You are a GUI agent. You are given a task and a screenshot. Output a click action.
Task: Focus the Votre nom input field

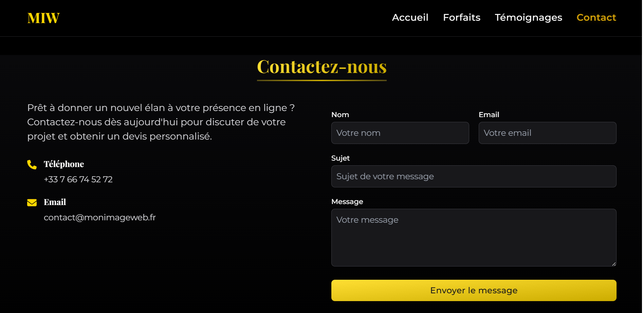coord(400,133)
